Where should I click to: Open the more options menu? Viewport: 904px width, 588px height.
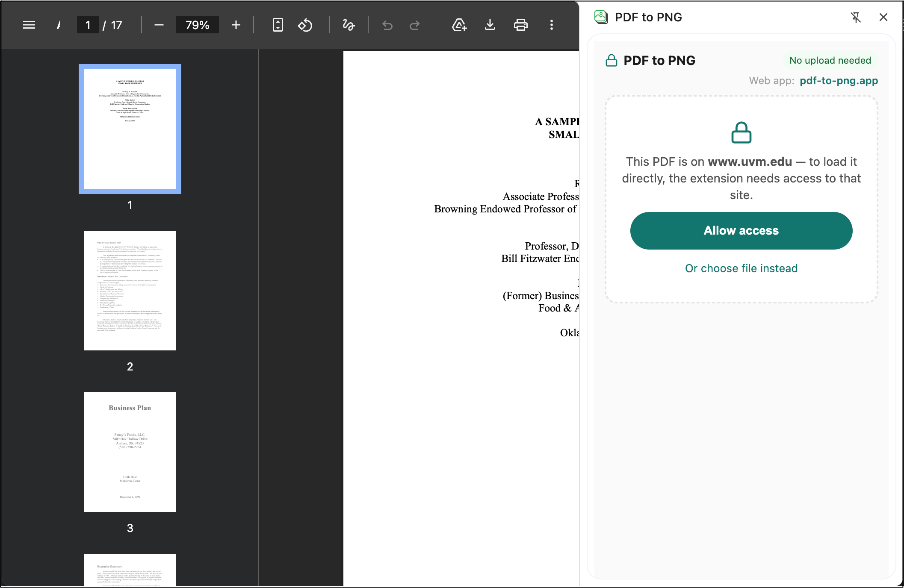[552, 25]
